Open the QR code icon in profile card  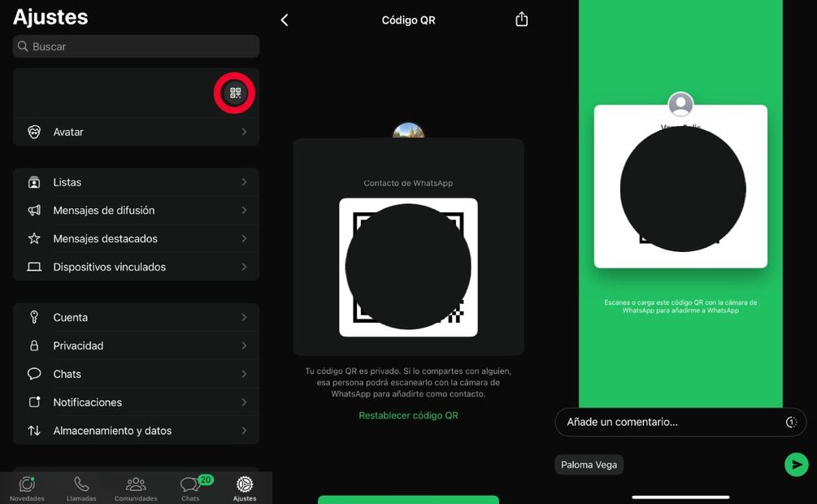[x=235, y=93]
